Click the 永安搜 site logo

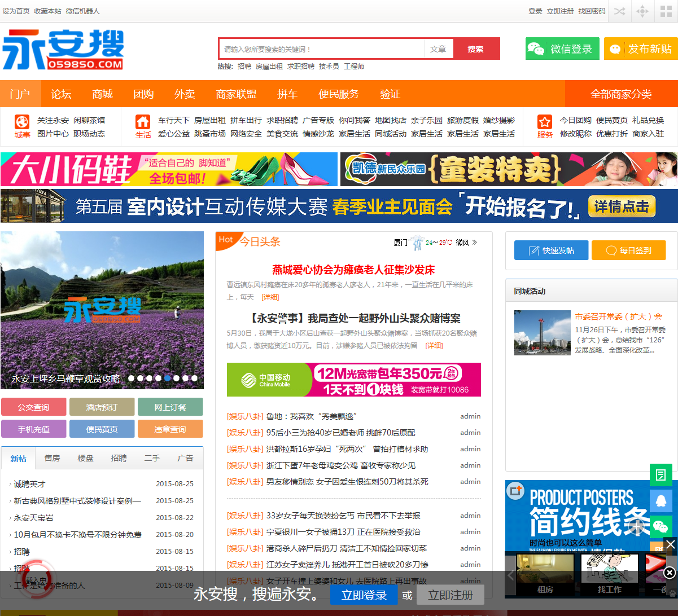coord(63,50)
